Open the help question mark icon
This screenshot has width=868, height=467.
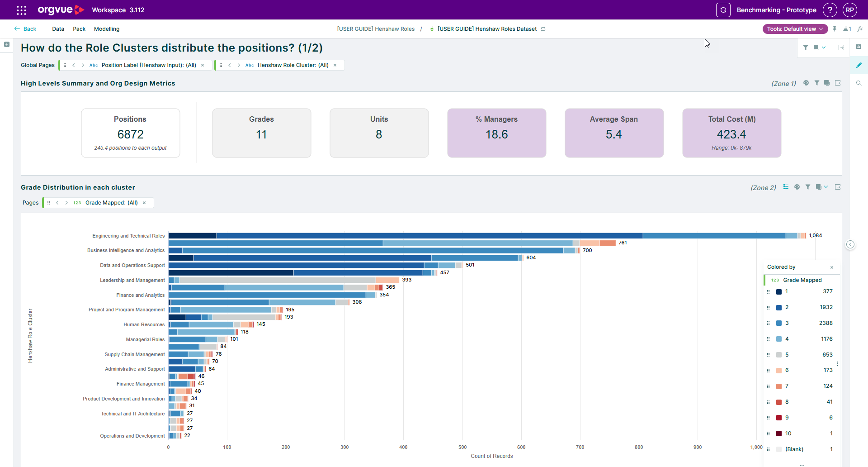click(830, 10)
